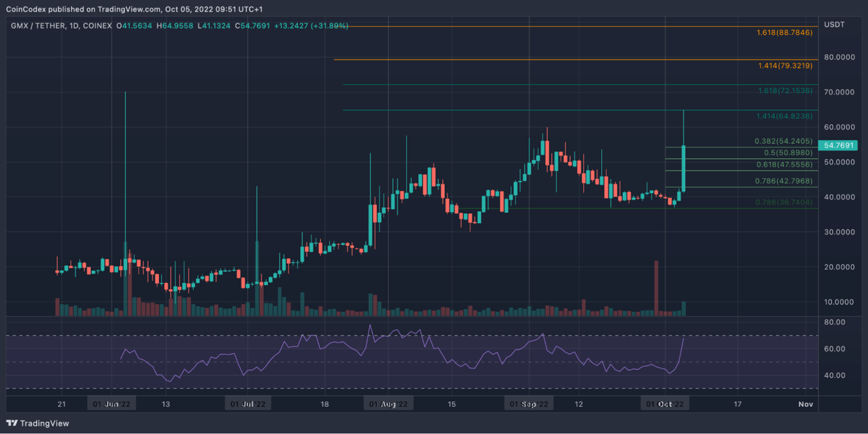Viewport: 868px width, 434px height.
Task: Click the 01 Oct '22 date label
Action: pyautogui.click(x=665, y=403)
